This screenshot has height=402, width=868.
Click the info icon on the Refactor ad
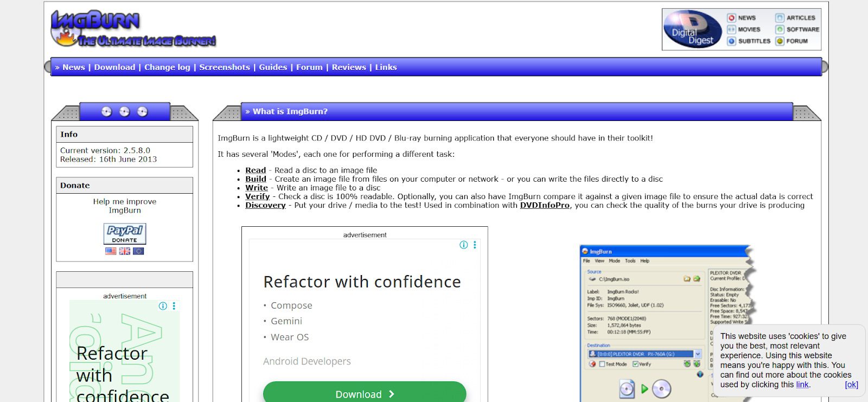click(463, 245)
